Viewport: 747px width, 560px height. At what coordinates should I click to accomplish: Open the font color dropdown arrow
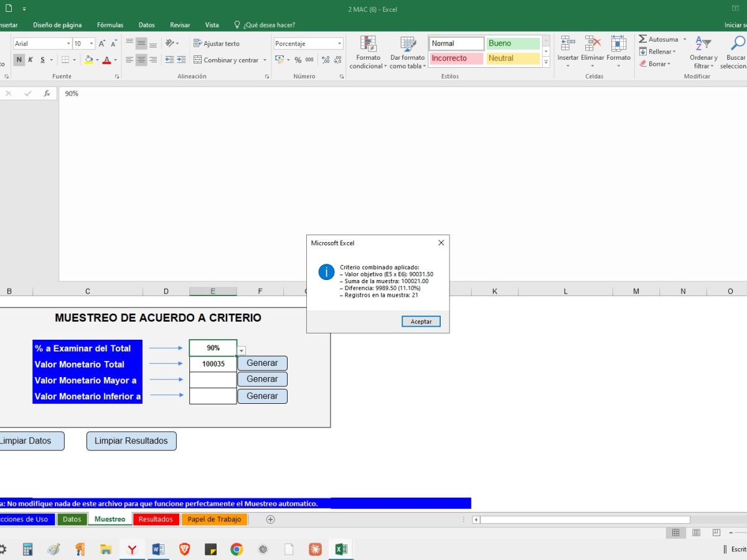[x=115, y=60]
